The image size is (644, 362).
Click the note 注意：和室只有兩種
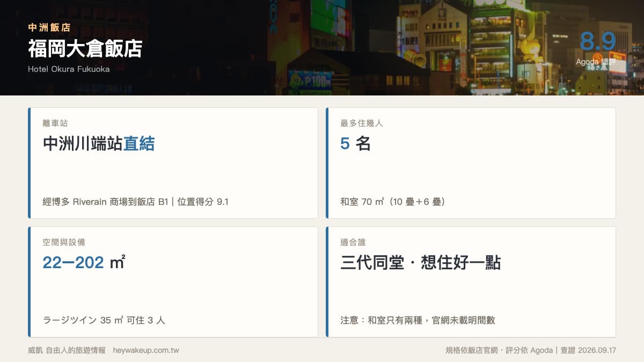click(x=418, y=320)
